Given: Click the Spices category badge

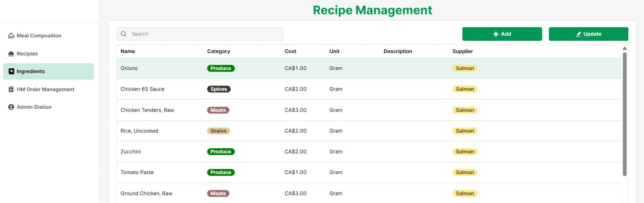Looking at the screenshot, I should [219, 89].
